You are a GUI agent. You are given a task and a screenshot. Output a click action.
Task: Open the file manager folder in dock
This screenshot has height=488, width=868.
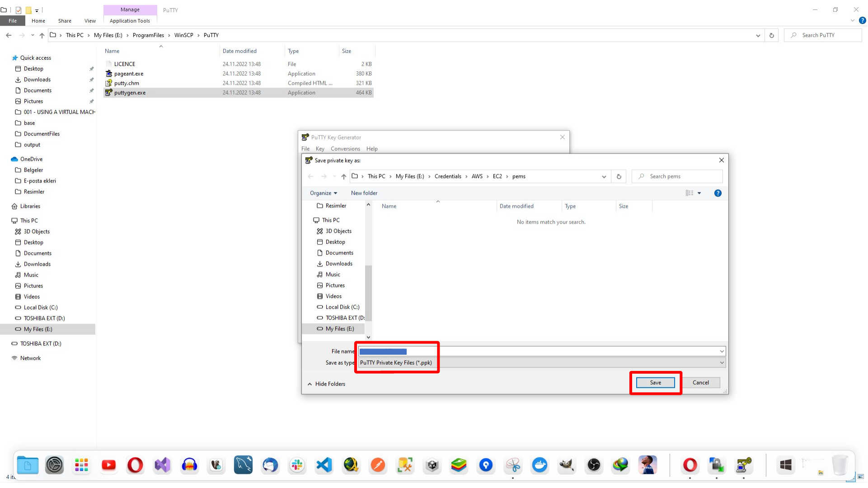[x=28, y=465]
